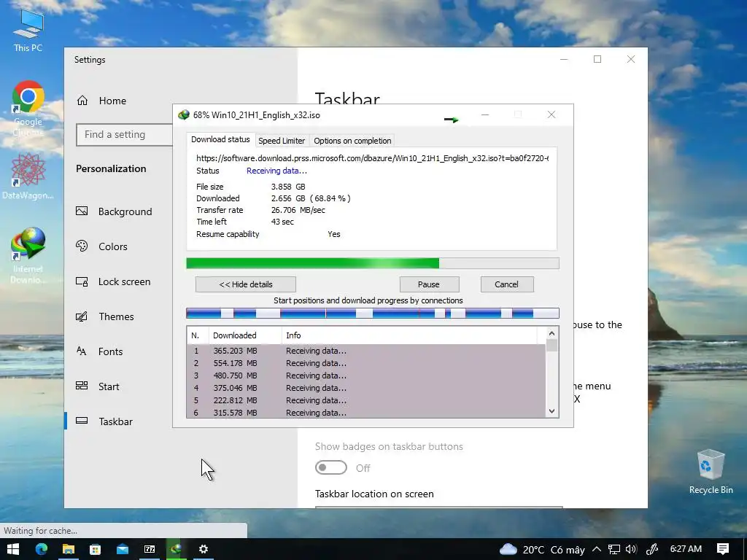Open the notification action center
Image resolution: width=747 pixels, height=560 pixels.
[723, 549]
